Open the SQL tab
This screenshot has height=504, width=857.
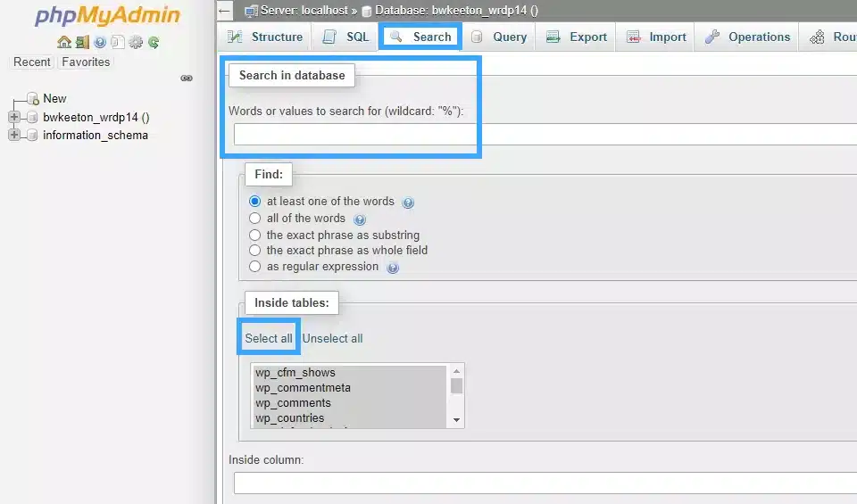[345, 37]
